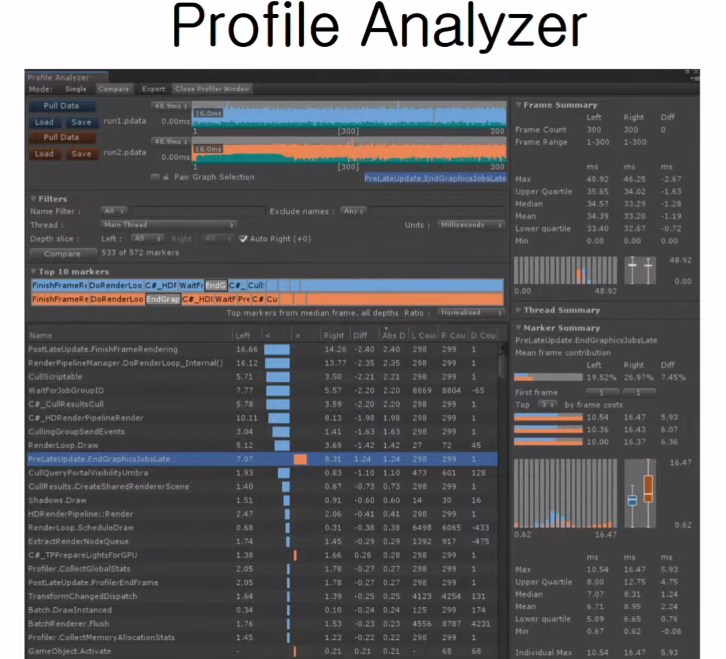Select the Profile Analyzer window tab

coord(66,77)
